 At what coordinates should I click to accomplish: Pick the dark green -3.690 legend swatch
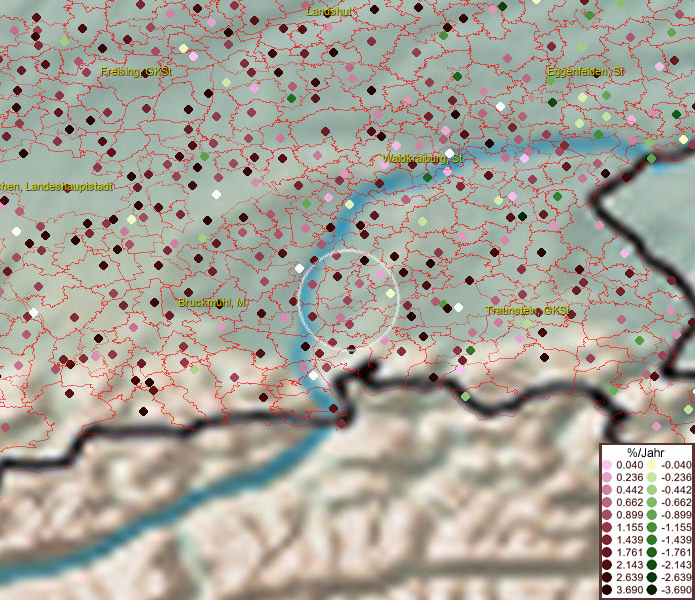pyautogui.click(x=652, y=590)
